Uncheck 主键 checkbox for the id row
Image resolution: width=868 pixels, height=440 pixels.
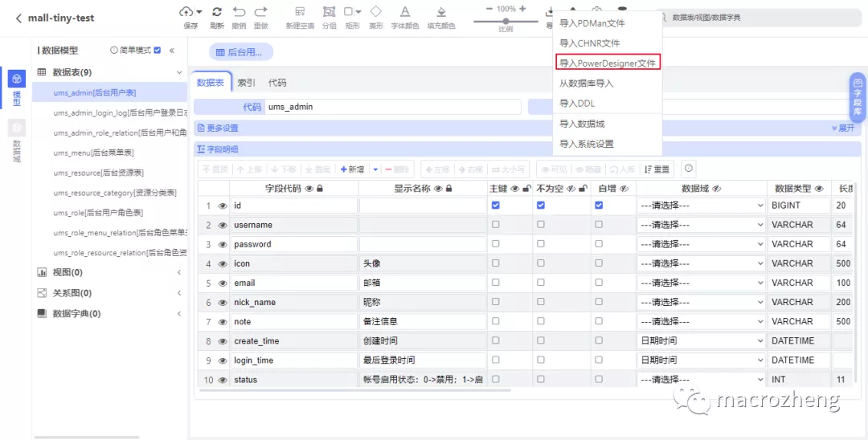pos(496,206)
